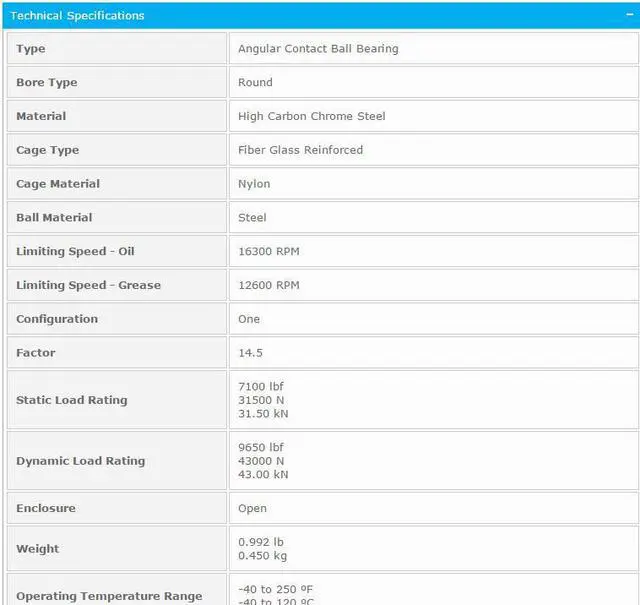Select the Factor value 14.5
This screenshot has width=640, height=605.
pos(250,353)
